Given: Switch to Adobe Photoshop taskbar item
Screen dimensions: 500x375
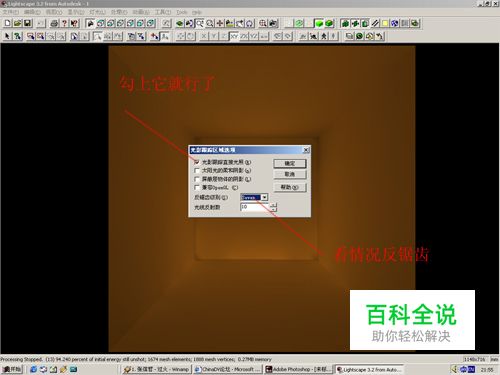Looking at the screenshot, I should pyautogui.click(x=299, y=369).
